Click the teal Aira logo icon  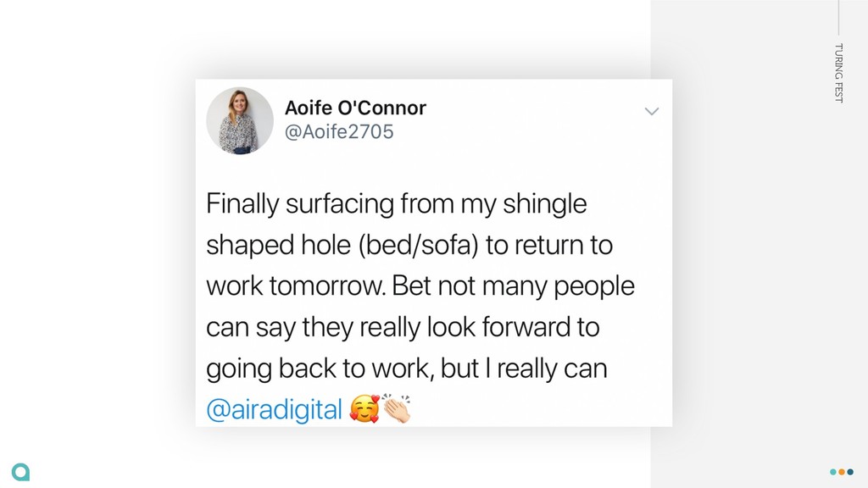point(20,472)
